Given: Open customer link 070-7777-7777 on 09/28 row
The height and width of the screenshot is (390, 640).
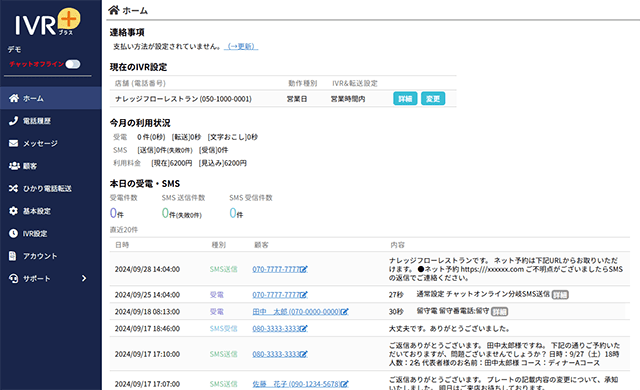Looking at the screenshot, I should tap(276, 269).
